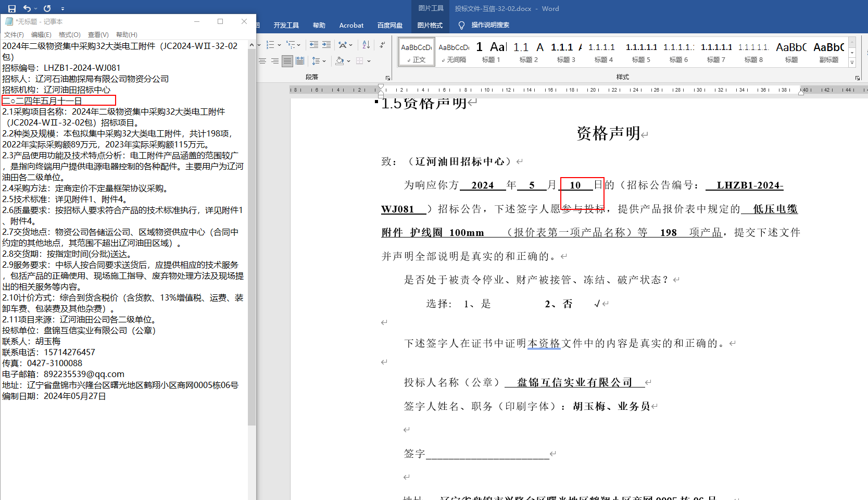Image resolution: width=868 pixels, height=500 pixels.
Task: Click '盘锦互信实业有限公司' bidder name in Word
Action: tap(575, 382)
